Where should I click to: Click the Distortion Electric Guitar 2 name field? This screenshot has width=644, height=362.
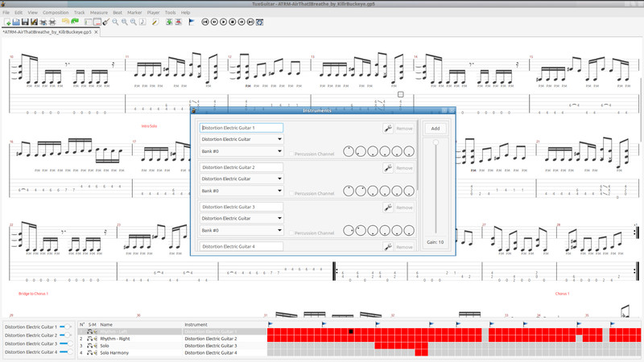pyautogui.click(x=241, y=167)
